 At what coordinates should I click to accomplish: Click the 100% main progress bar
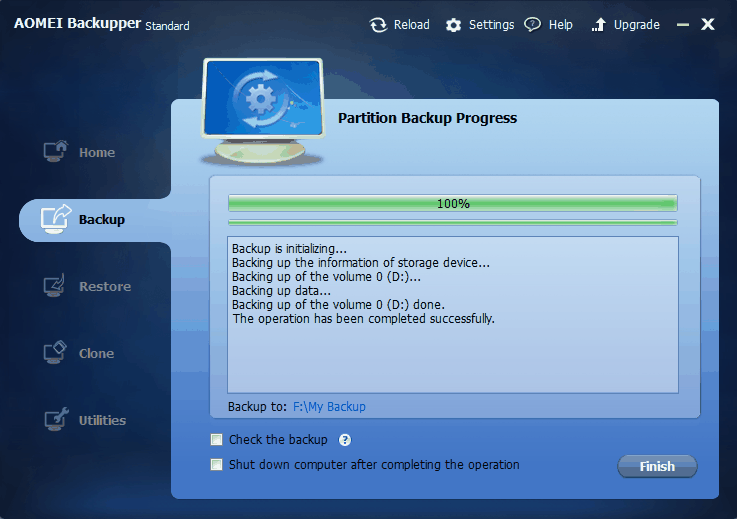pos(453,204)
